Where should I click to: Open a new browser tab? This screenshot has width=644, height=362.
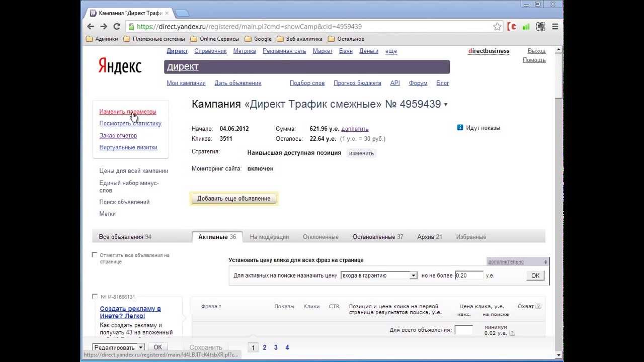point(182,13)
